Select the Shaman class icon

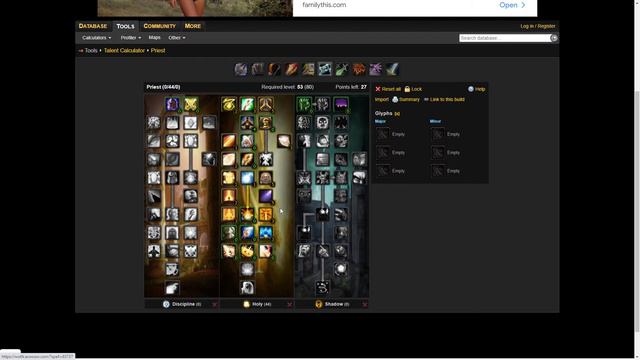(x=359, y=69)
